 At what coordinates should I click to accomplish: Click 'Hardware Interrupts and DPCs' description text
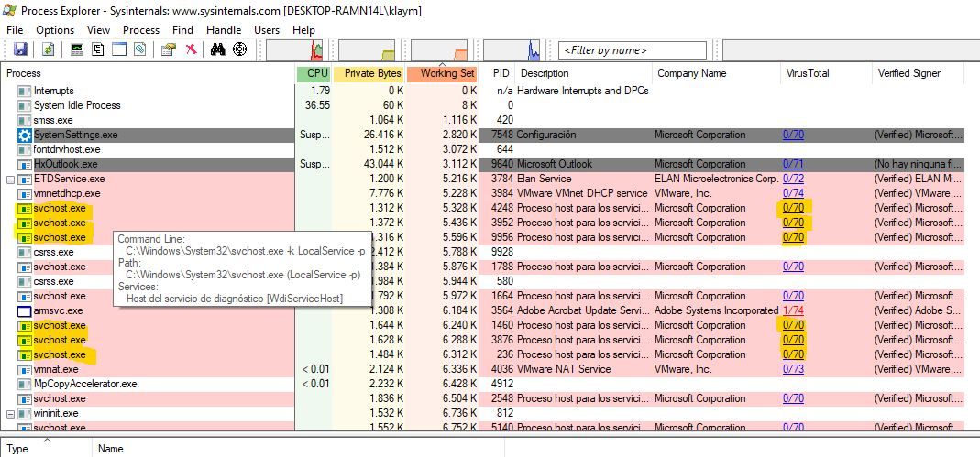point(582,92)
